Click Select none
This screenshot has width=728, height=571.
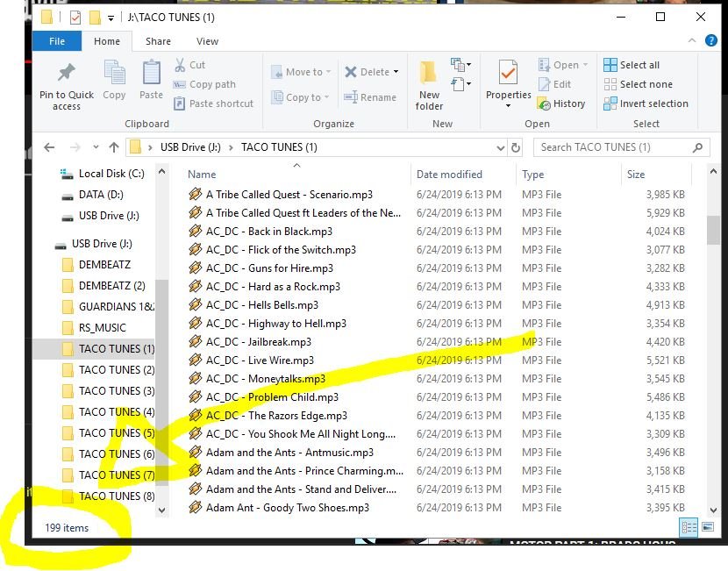[638, 84]
